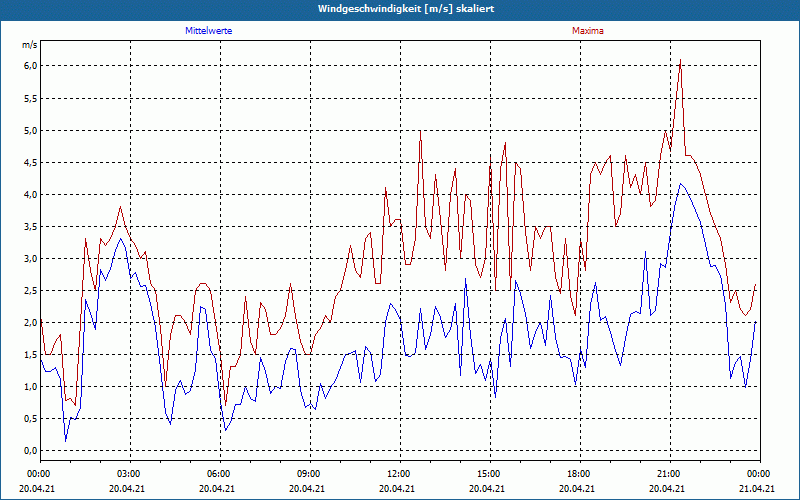Image resolution: width=800 pixels, height=500 pixels.
Task: Click the '00:00' label above '21.04.21'
Action: pyautogui.click(x=758, y=474)
